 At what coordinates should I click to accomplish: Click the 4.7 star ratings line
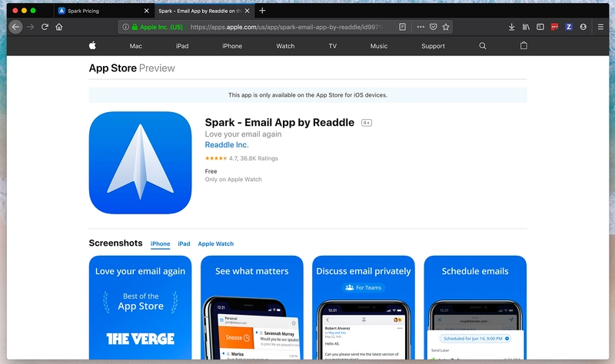(x=241, y=158)
